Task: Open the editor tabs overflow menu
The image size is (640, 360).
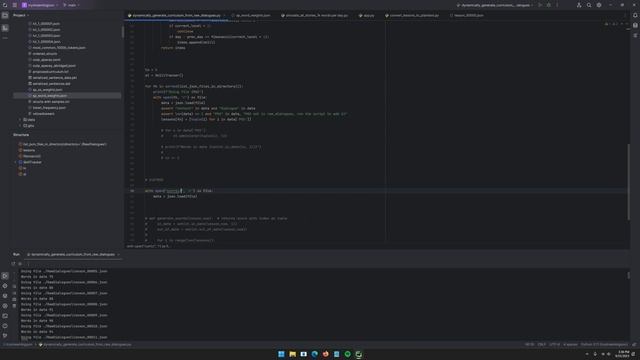Action: tap(624, 16)
